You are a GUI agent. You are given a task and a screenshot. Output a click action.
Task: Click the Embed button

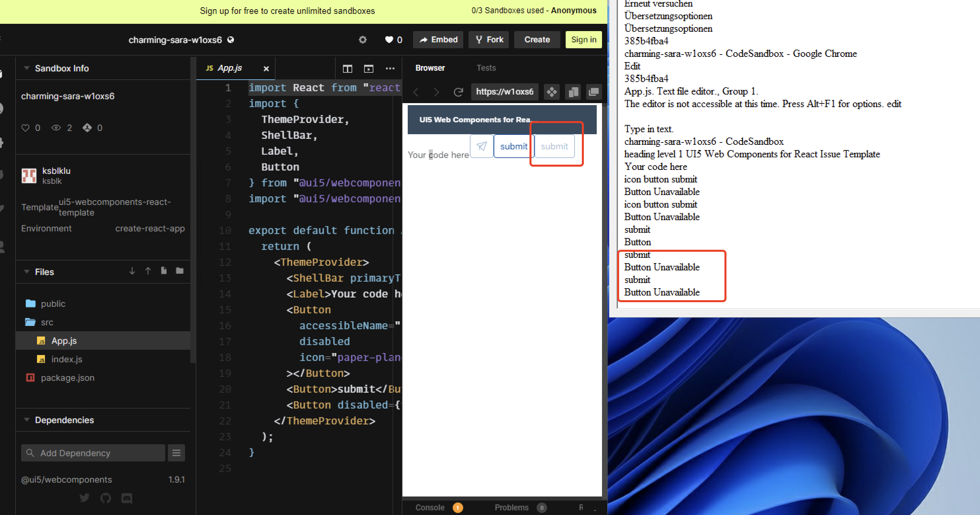[438, 40]
